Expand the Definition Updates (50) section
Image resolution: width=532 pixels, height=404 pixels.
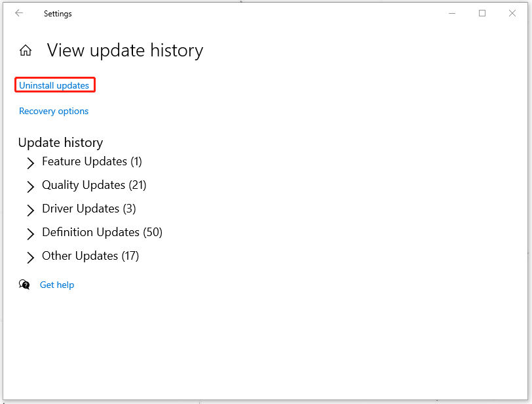tap(102, 233)
